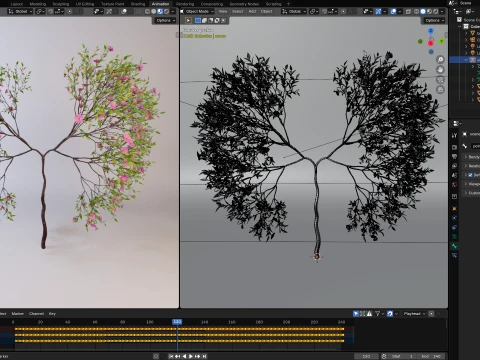The image size is (480, 360).
Task: Open the Playhead dropdown in the timeline
Action: [x=414, y=314]
